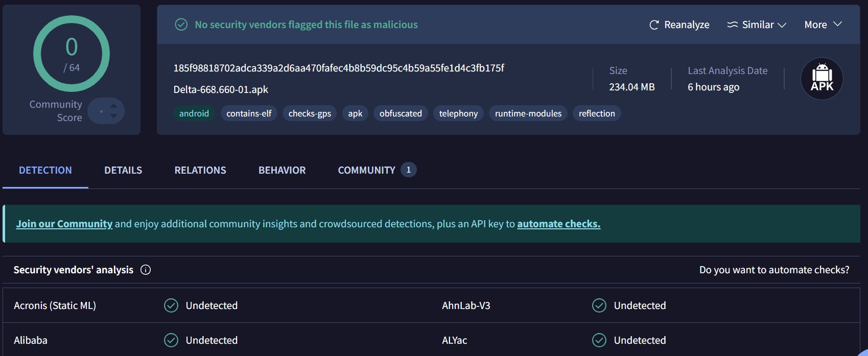Click the runtime-modules tag
The image size is (868, 356).
[x=528, y=113]
